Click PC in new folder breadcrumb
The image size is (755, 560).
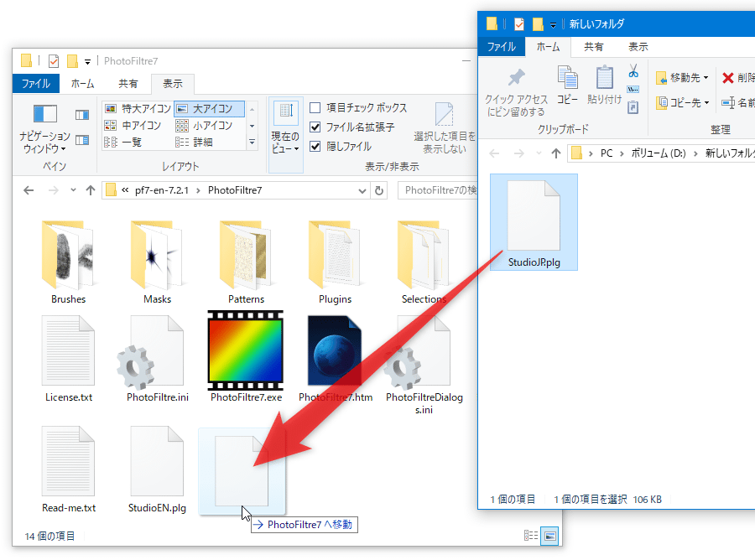[x=607, y=153]
